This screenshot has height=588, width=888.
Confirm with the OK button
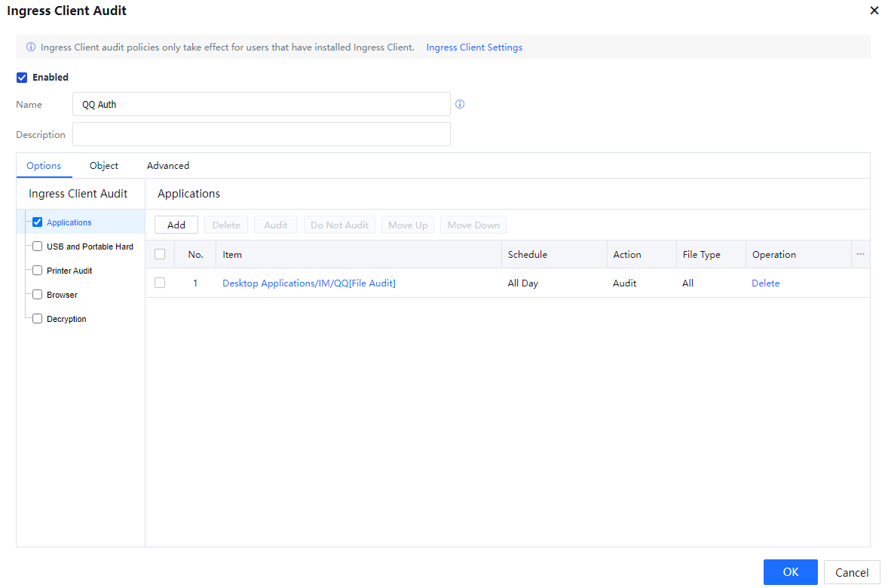coord(790,572)
